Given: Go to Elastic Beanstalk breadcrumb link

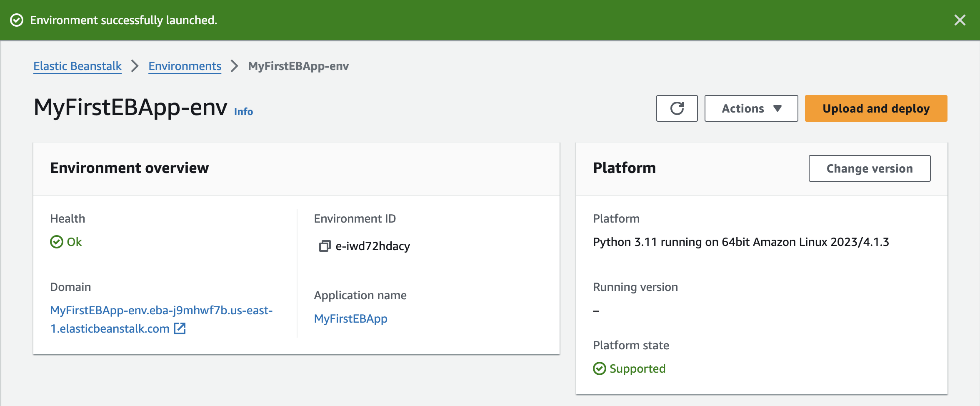Looking at the screenshot, I should tap(77, 66).
